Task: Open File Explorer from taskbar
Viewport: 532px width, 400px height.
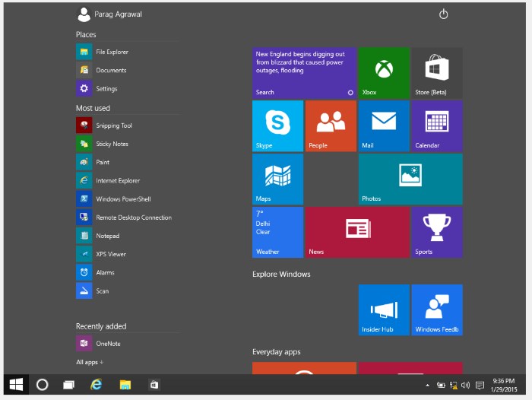Action: [x=125, y=385]
